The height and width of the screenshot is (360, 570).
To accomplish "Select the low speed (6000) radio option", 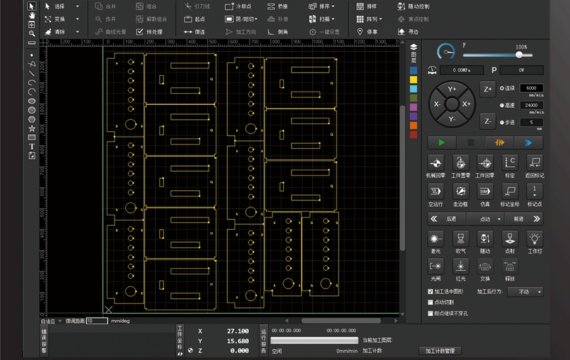I will (502, 88).
